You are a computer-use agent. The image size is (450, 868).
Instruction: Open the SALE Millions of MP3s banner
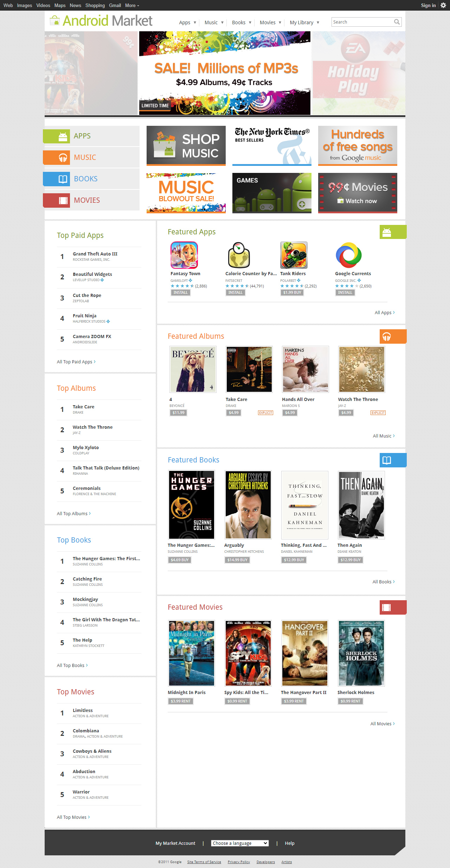(x=225, y=73)
